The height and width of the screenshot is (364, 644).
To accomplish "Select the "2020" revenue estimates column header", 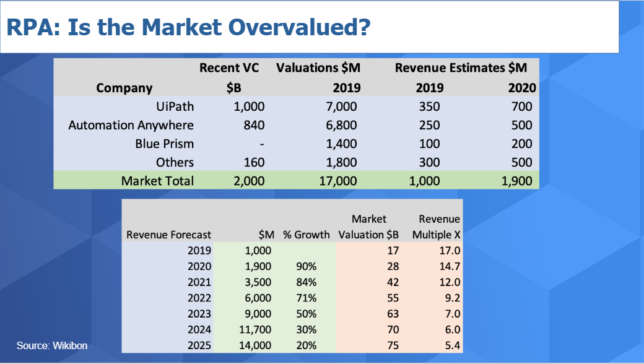I will pyautogui.click(x=522, y=88).
